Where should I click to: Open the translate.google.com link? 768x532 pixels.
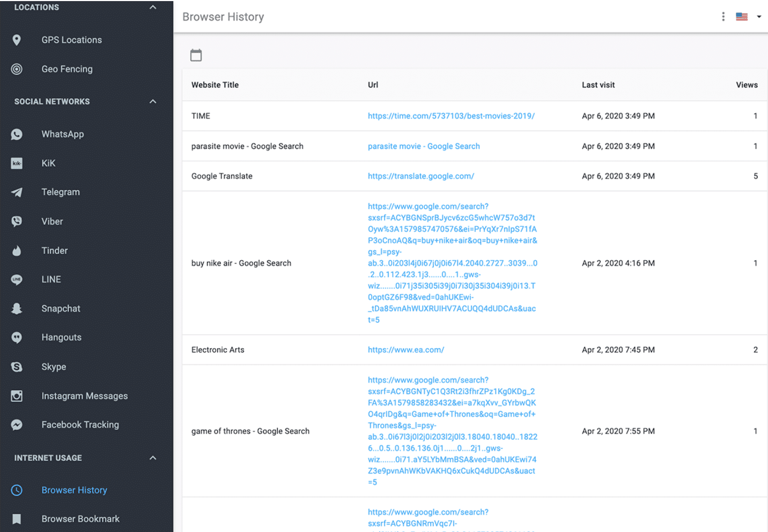pos(421,176)
